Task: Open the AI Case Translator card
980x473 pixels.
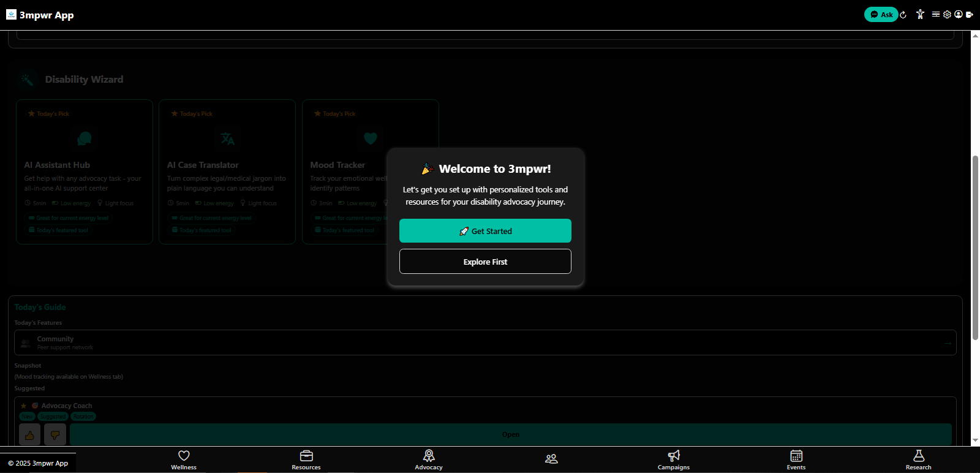Action: tap(227, 172)
